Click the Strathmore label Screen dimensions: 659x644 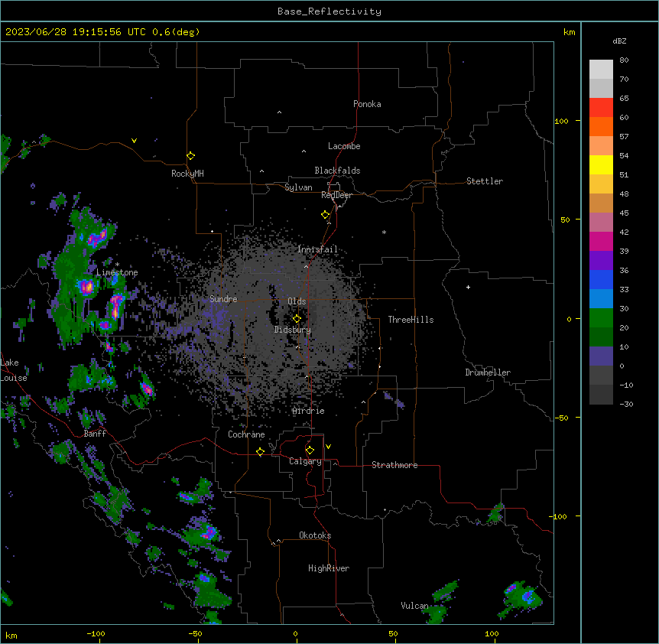(x=394, y=465)
